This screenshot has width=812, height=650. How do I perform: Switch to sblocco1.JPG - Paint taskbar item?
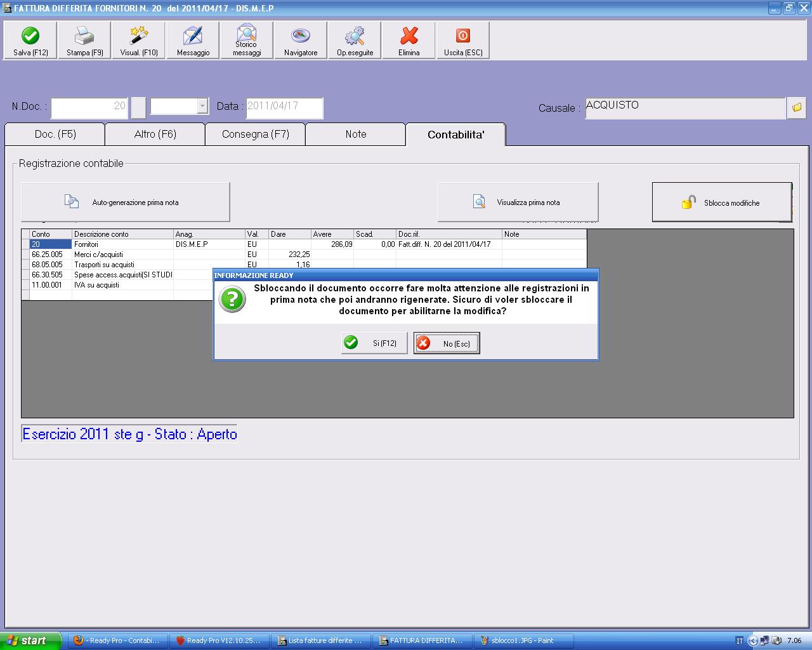[x=524, y=640]
